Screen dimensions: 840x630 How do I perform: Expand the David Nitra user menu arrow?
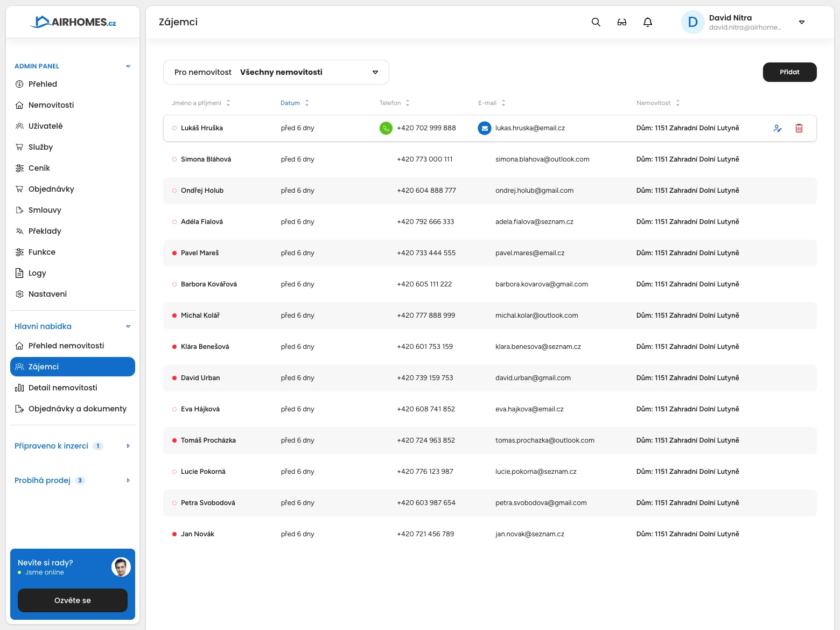pos(801,22)
